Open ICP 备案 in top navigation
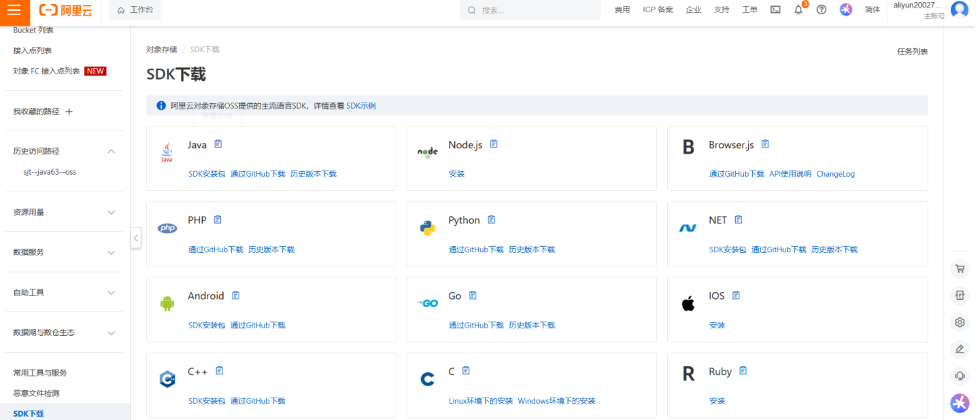The image size is (980, 420). pos(658,10)
